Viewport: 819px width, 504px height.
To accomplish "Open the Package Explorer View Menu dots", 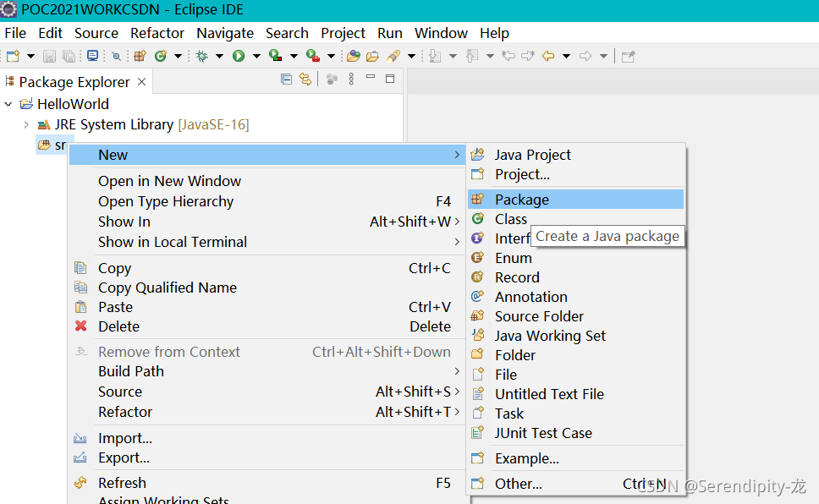I will pos(351,79).
